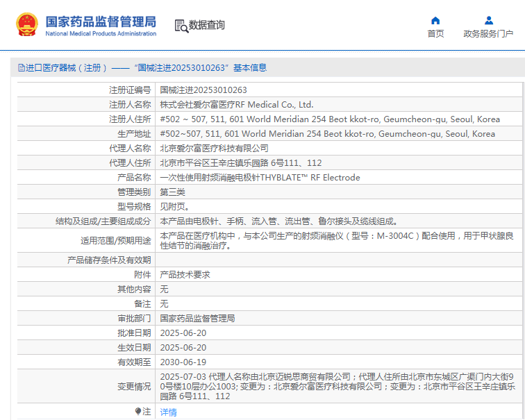Viewport: 525px width, 420px height.
Task: Select the 本产品由电极针、手柄 composition text
Action: [279, 221]
